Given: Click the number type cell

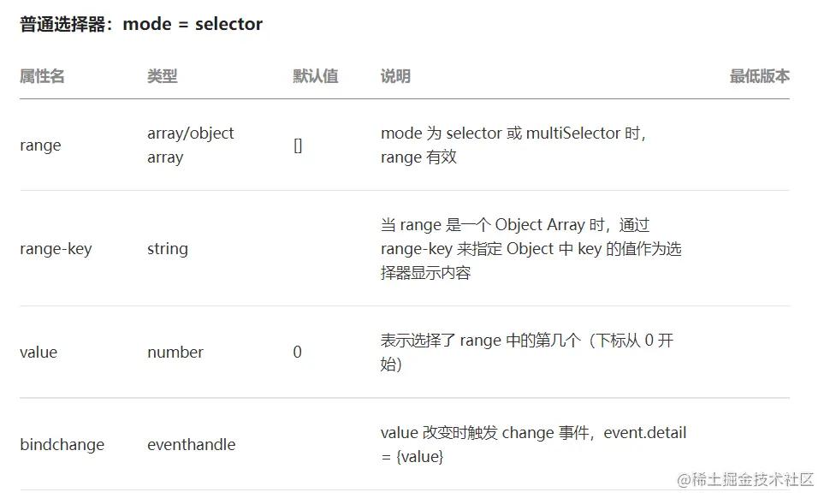Looking at the screenshot, I should tap(175, 352).
